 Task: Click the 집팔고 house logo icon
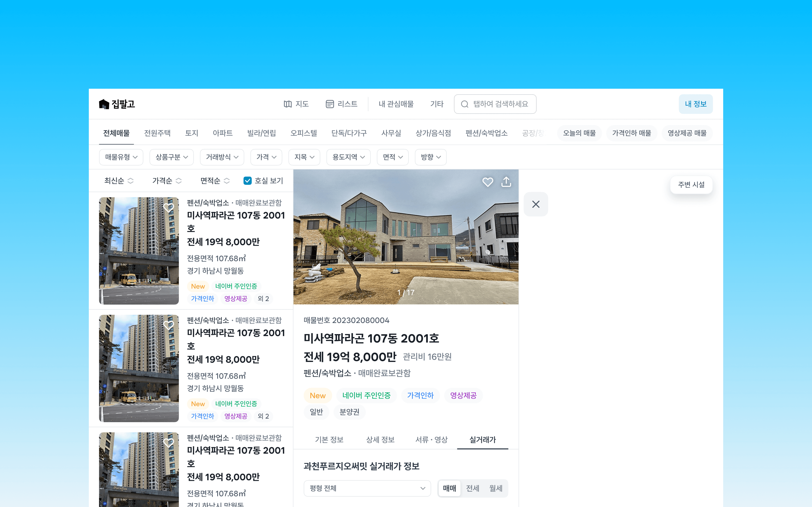(104, 104)
